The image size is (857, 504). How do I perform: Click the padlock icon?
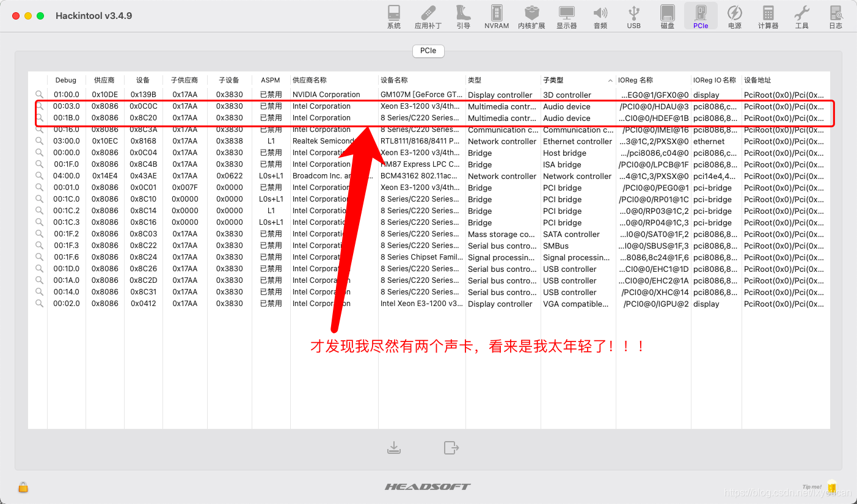[23, 487]
